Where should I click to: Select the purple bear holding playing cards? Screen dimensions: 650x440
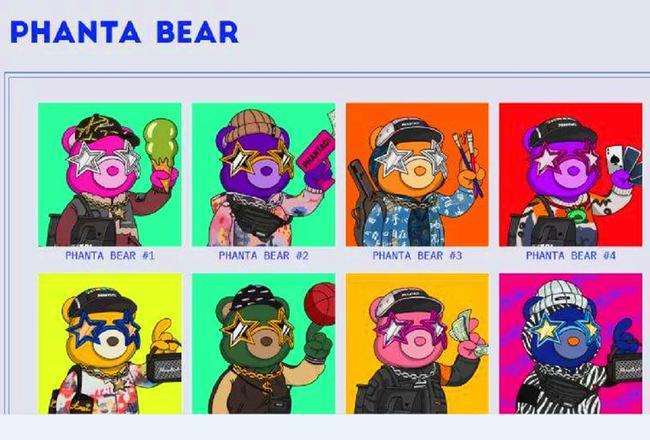pyautogui.click(x=570, y=175)
